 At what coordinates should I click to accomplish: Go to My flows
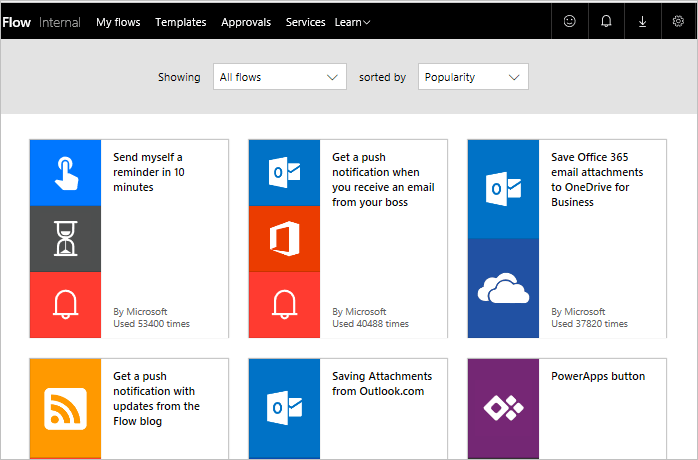118,22
